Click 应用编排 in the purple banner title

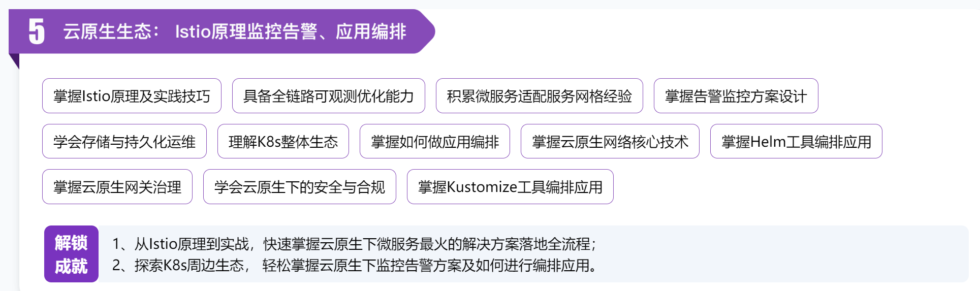371,31
